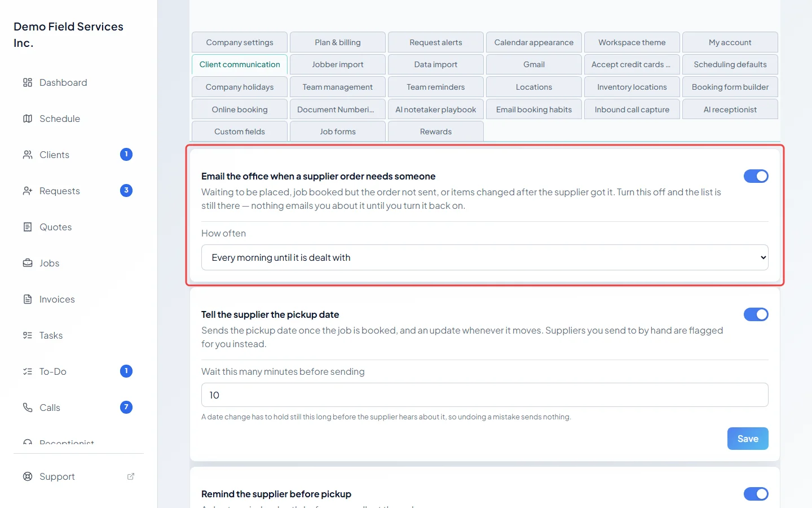Toggle off supplier order office emails

(x=756, y=176)
